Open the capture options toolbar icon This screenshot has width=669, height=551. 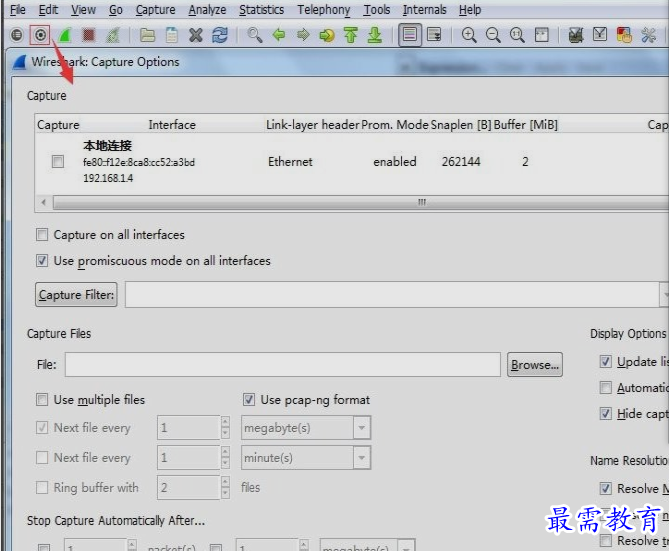pos(40,35)
